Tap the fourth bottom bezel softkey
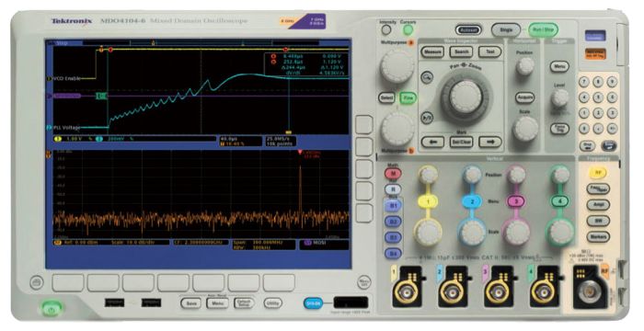The image size is (644, 331). pos(174,283)
